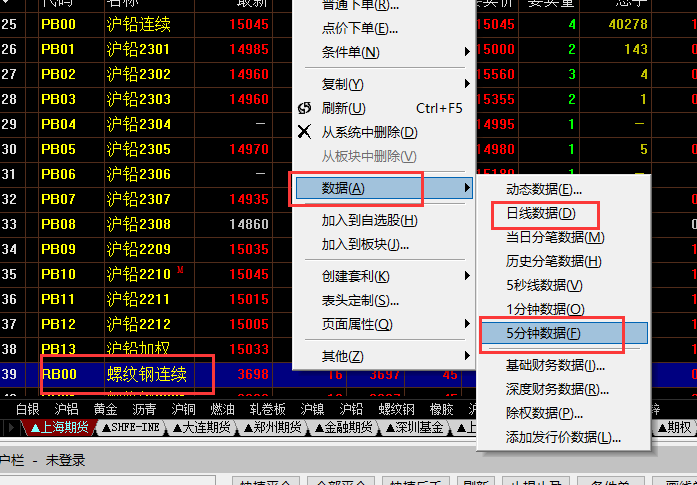Select the 沪铅2303 contract name
The image size is (697, 485).
[x=139, y=99]
